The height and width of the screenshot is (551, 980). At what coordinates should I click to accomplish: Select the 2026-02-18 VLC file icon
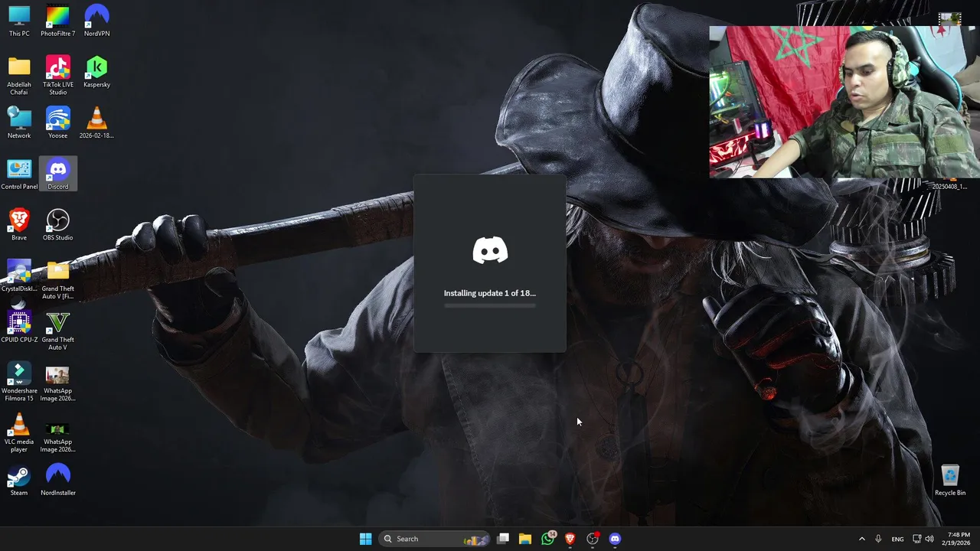96,122
